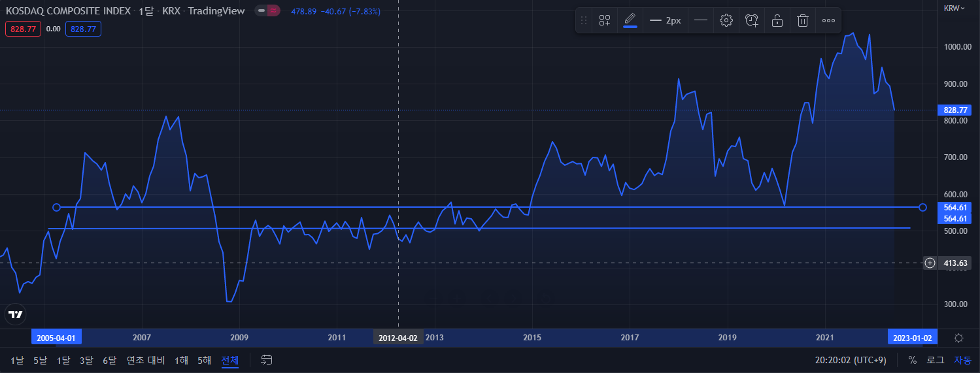
Task: Click the 828.77 current price axis label
Action: [x=955, y=110]
